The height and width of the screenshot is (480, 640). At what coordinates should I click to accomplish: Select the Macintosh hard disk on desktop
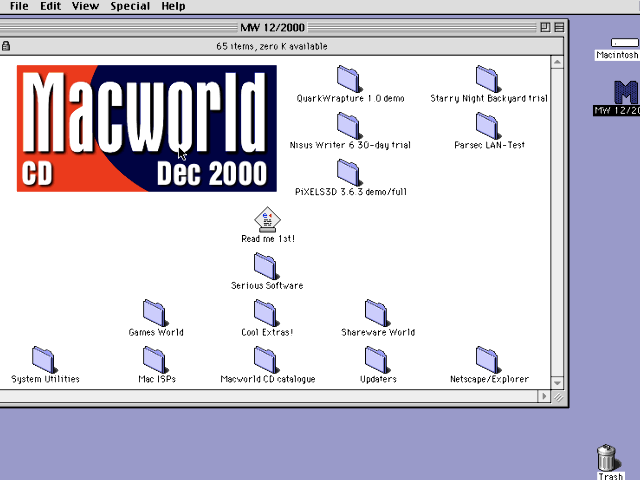[x=624, y=42]
